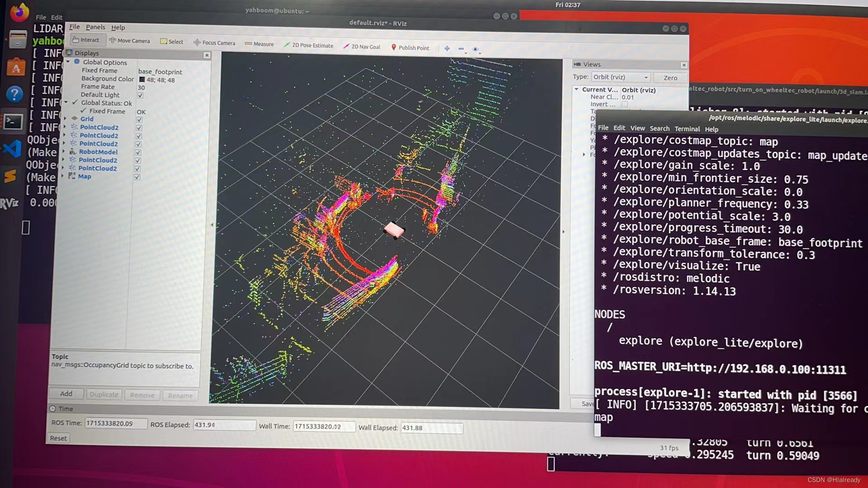
Task: Activate the 2D Nav Goal tool
Action: pos(362,47)
